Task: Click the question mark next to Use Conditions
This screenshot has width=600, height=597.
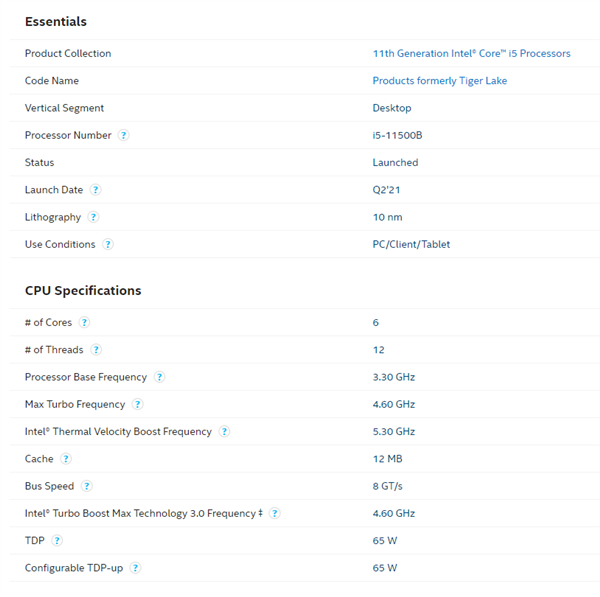Action: pos(108,244)
